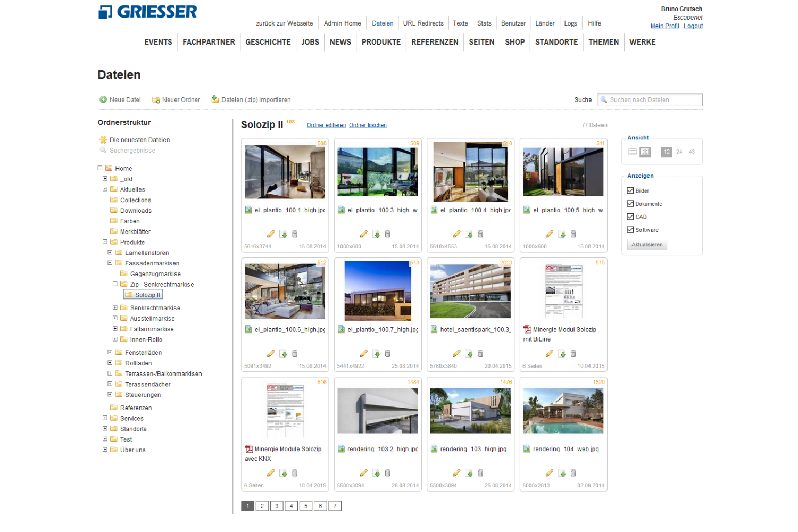Click the pencil edit icon for el_plantio_100.1_high.jpg

271,234
